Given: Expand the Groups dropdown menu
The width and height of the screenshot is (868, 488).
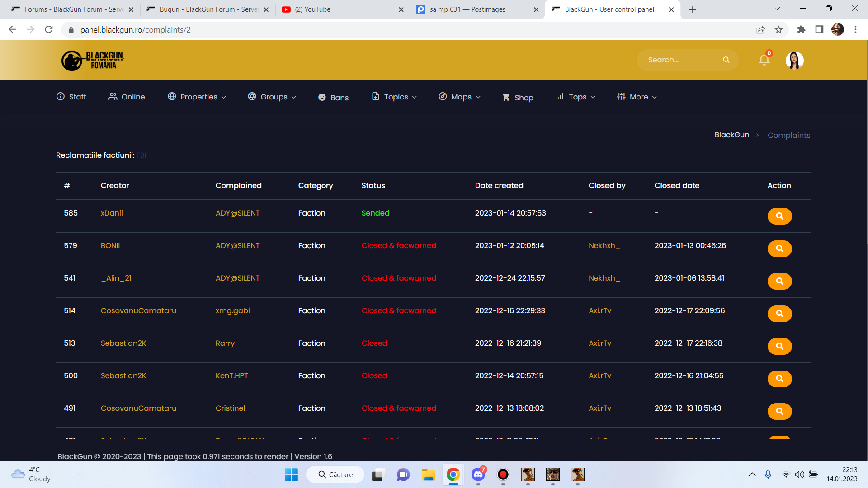Looking at the screenshot, I should [272, 97].
